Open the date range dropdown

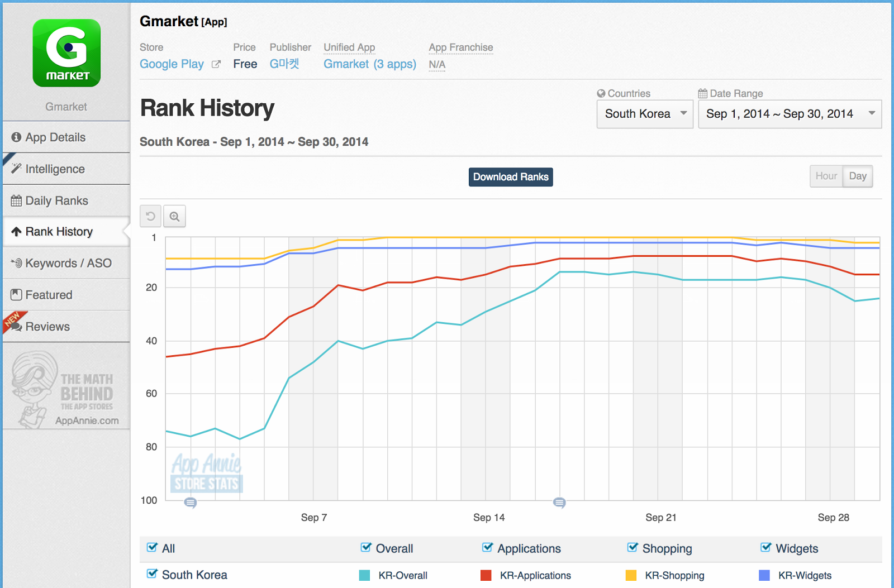[x=790, y=114]
